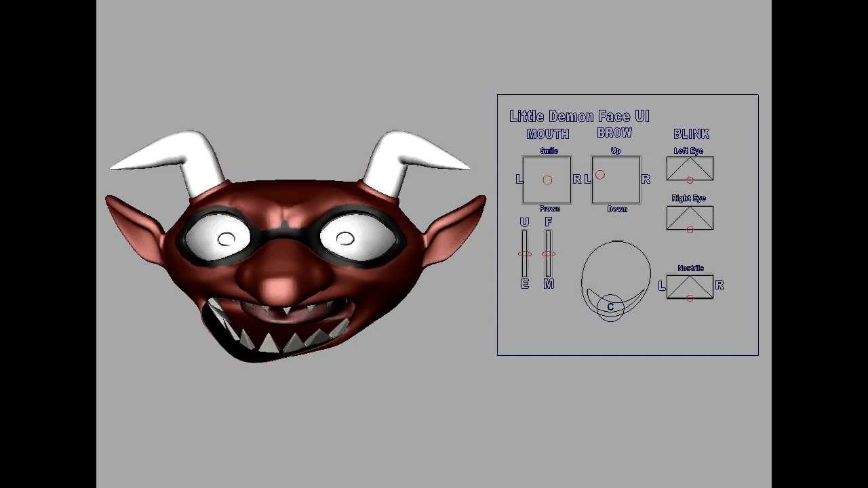The height and width of the screenshot is (488, 868).
Task: Click the 'Up' label above brow box
Action: [615, 150]
